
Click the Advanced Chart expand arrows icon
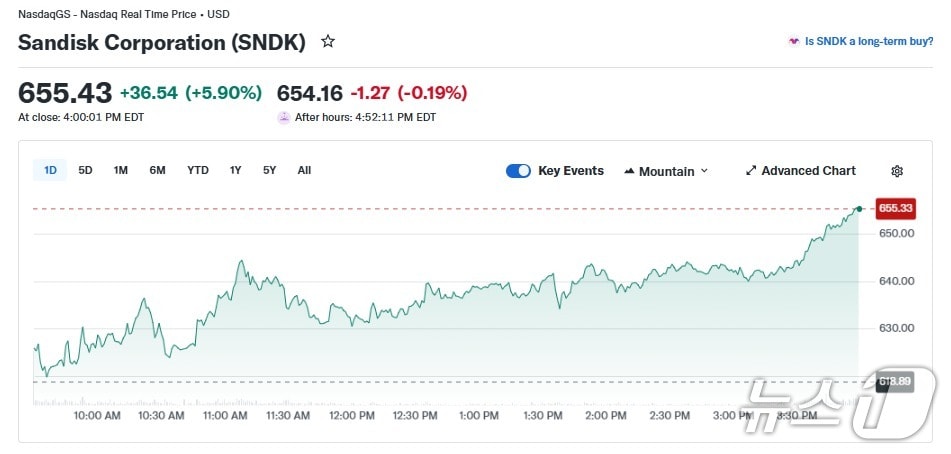pyautogui.click(x=751, y=171)
